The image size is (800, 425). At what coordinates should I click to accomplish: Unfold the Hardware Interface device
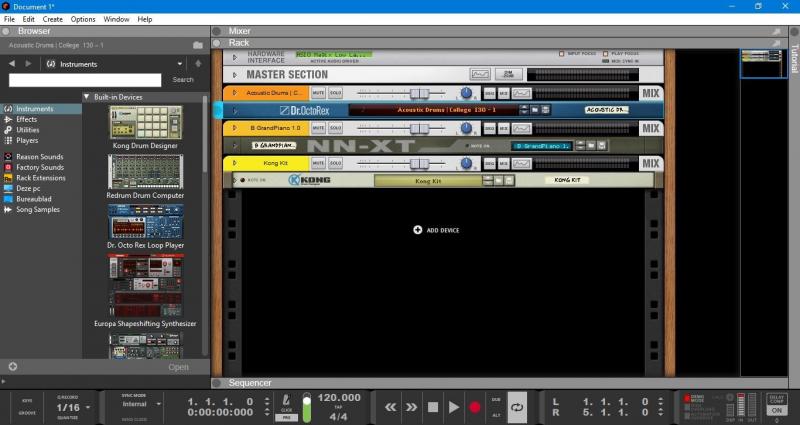click(235, 57)
